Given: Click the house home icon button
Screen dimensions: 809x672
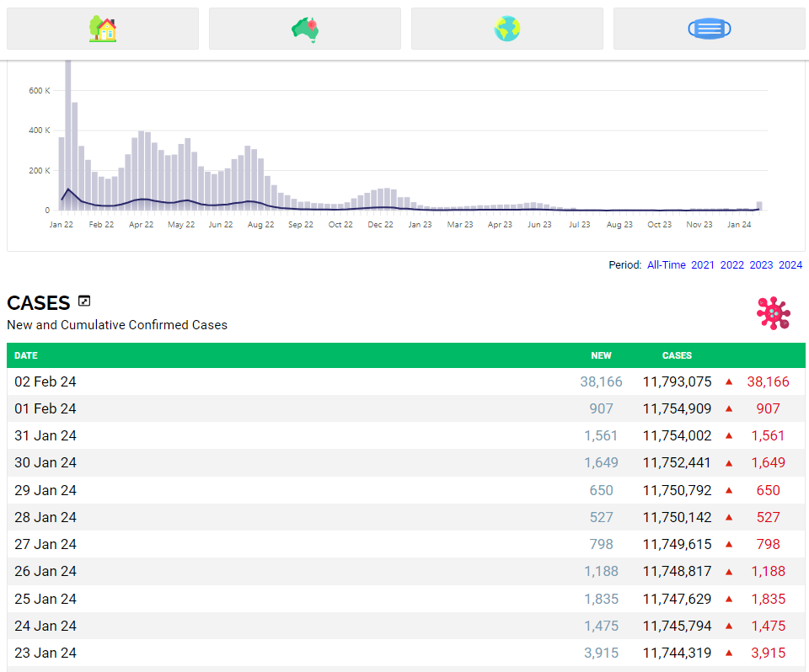Looking at the screenshot, I should [103, 29].
